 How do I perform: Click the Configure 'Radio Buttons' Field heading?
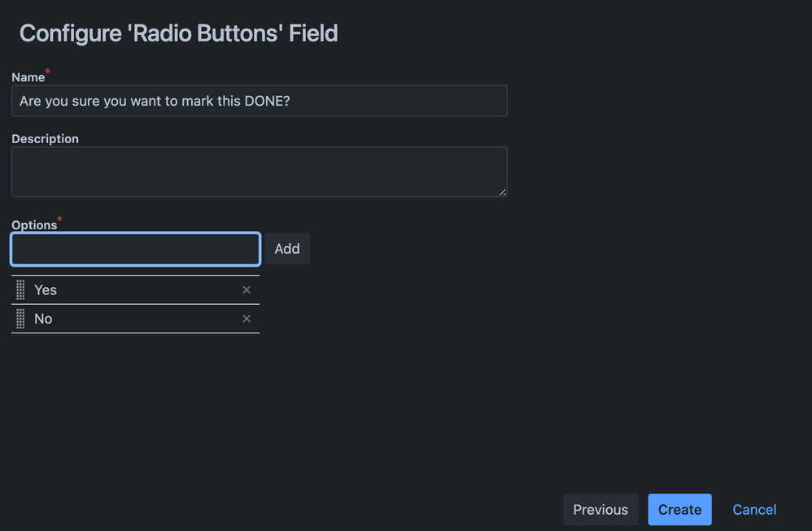[178, 33]
